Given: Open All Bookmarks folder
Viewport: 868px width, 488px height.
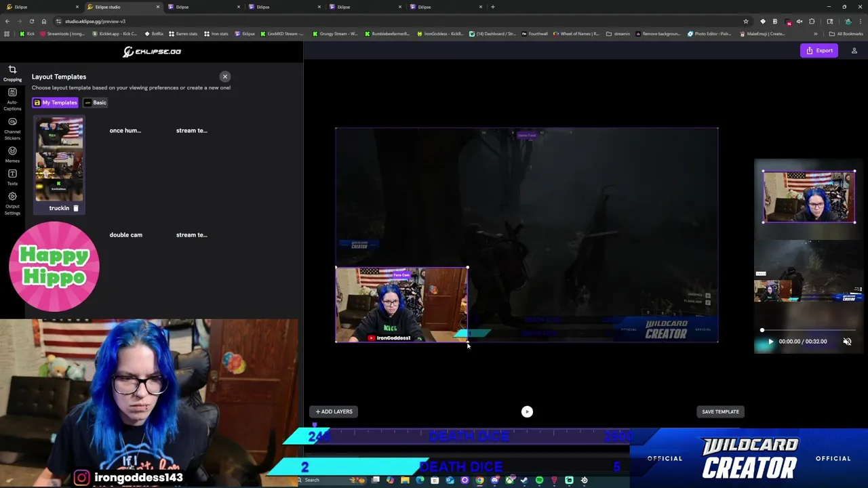Looking at the screenshot, I should [846, 34].
